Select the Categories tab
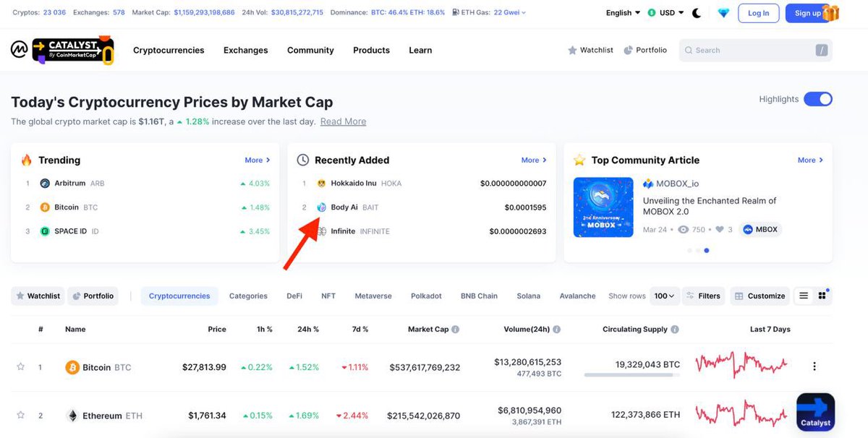 tap(248, 296)
